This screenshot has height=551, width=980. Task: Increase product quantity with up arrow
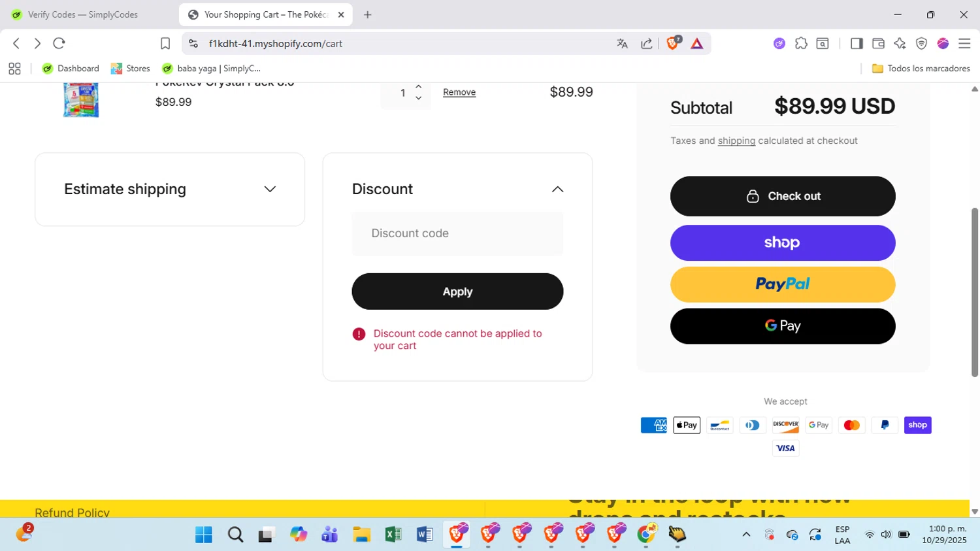click(419, 87)
